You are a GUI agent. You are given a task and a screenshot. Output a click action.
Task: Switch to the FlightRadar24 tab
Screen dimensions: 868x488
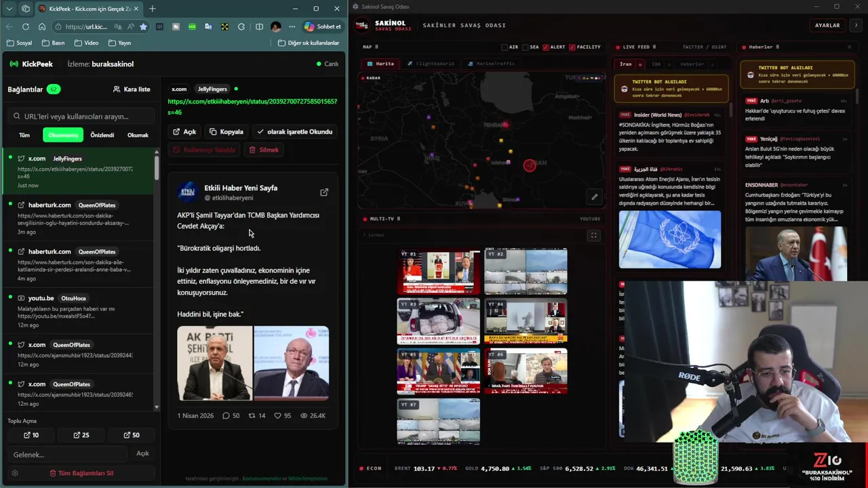click(x=431, y=64)
